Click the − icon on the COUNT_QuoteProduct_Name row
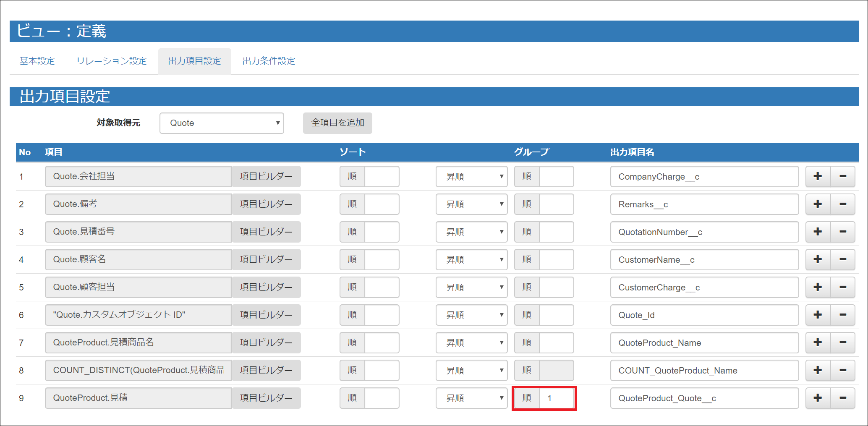The image size is (868, 426). (843, 370)
